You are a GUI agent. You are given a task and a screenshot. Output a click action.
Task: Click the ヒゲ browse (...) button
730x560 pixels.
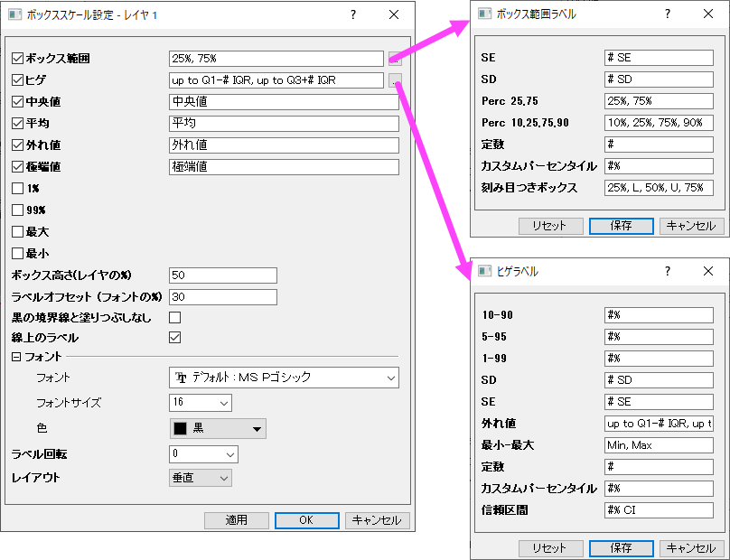[395, 80]
